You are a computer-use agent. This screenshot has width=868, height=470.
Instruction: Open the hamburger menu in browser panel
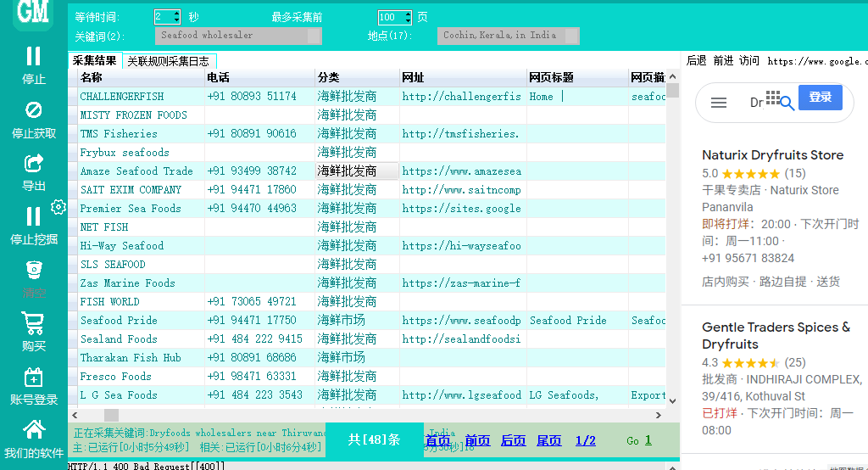[x=719, y=103]
